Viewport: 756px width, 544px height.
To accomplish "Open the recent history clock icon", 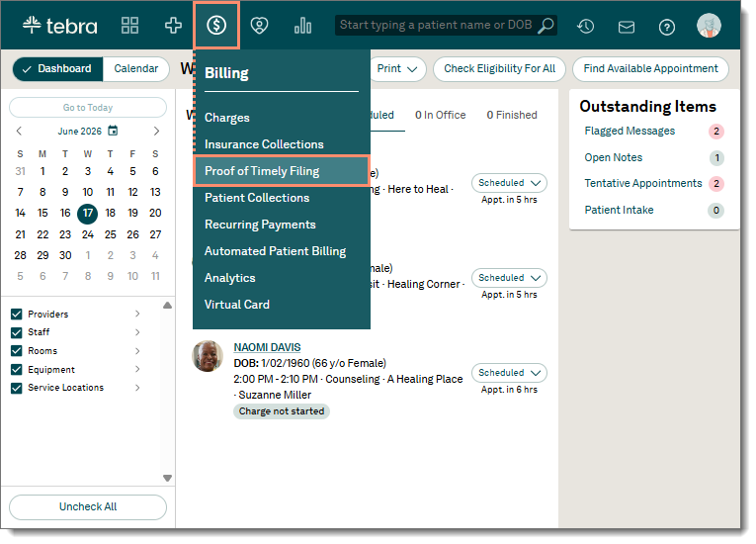I will [585, 26].
